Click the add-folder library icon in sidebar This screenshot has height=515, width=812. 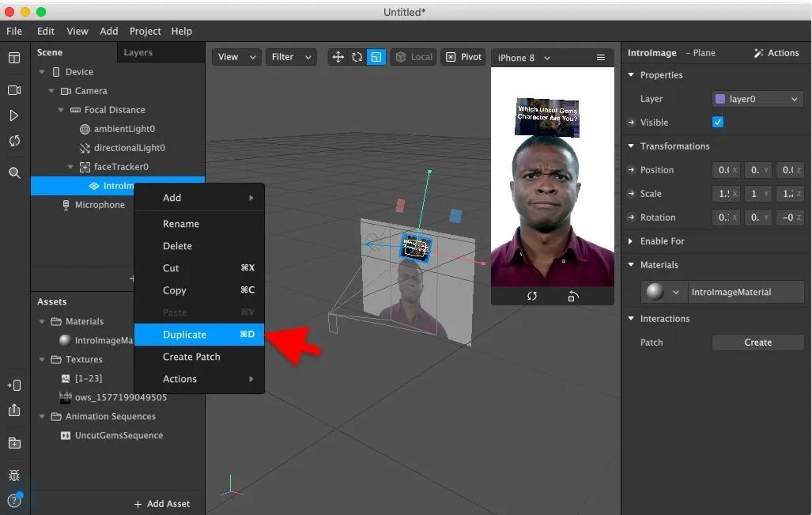14,443
